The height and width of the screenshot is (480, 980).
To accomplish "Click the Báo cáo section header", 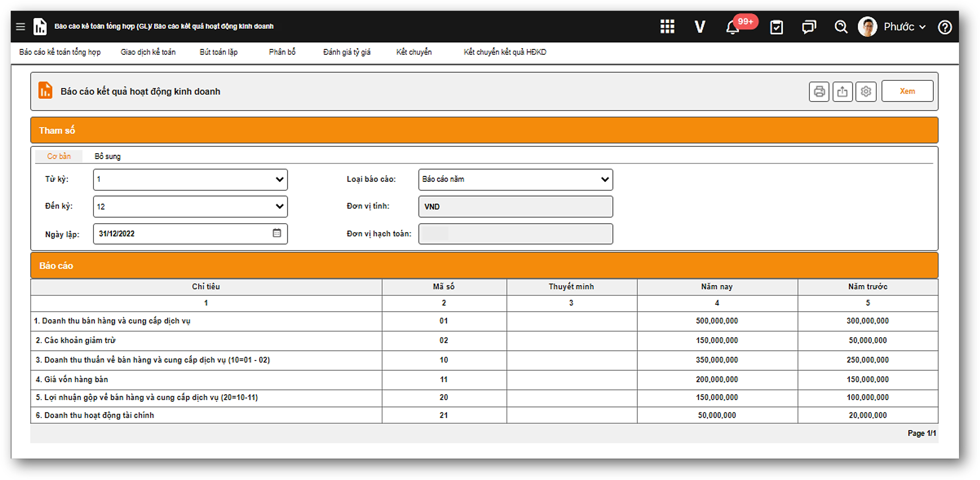I will click(x=484, y=266).
